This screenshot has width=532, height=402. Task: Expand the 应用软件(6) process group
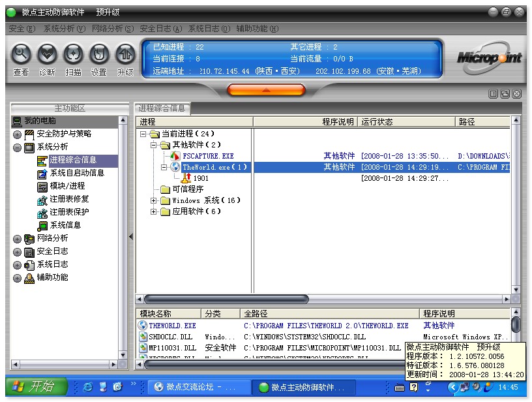point(154,211)
